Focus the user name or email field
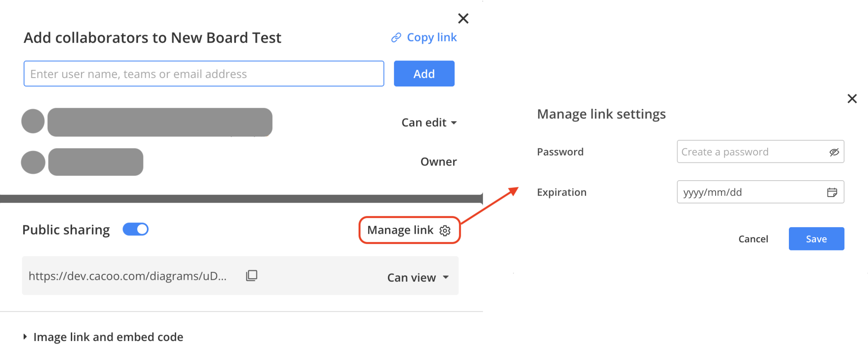Image resolution: width=868 pixels, height=362 pixels. coord(204,74)
